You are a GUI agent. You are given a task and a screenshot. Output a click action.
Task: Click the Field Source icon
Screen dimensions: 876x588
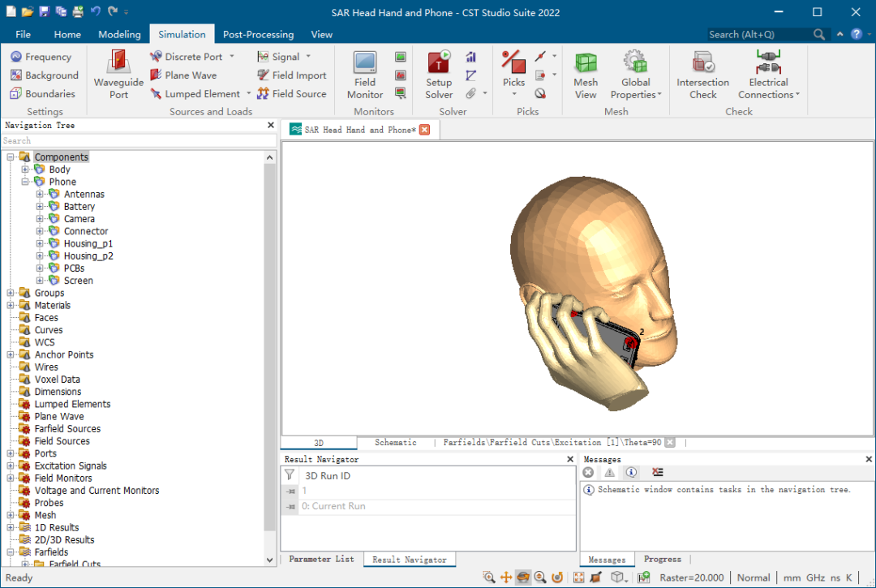point(263,94)
